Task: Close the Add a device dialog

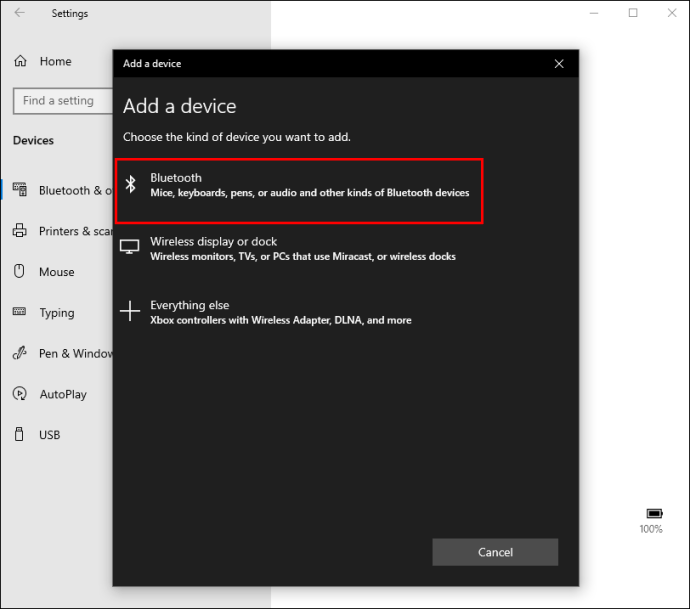Action: point(559,64)
